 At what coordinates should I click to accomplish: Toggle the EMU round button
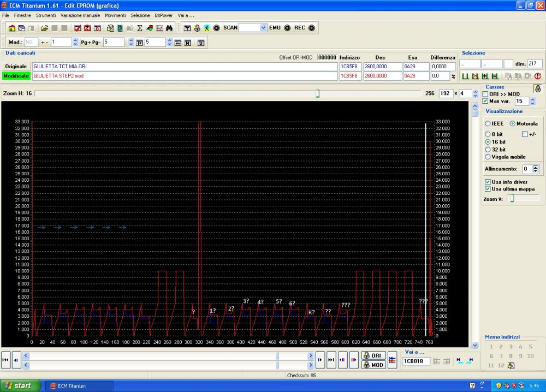[287, 28]
